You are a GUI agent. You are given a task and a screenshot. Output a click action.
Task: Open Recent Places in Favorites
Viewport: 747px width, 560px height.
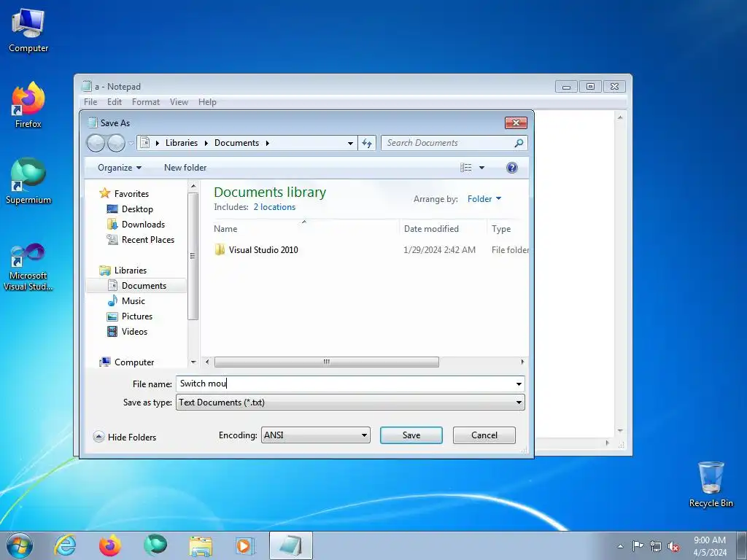click(x=147, y=239)
